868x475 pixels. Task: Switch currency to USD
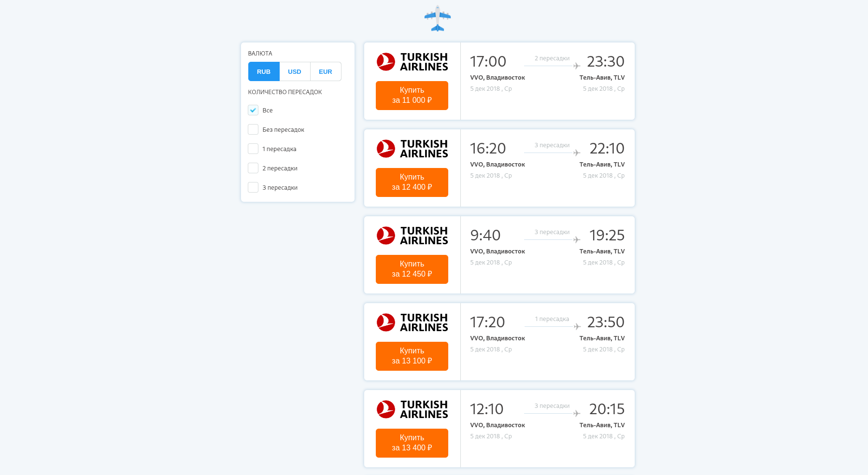click(295, 71)
